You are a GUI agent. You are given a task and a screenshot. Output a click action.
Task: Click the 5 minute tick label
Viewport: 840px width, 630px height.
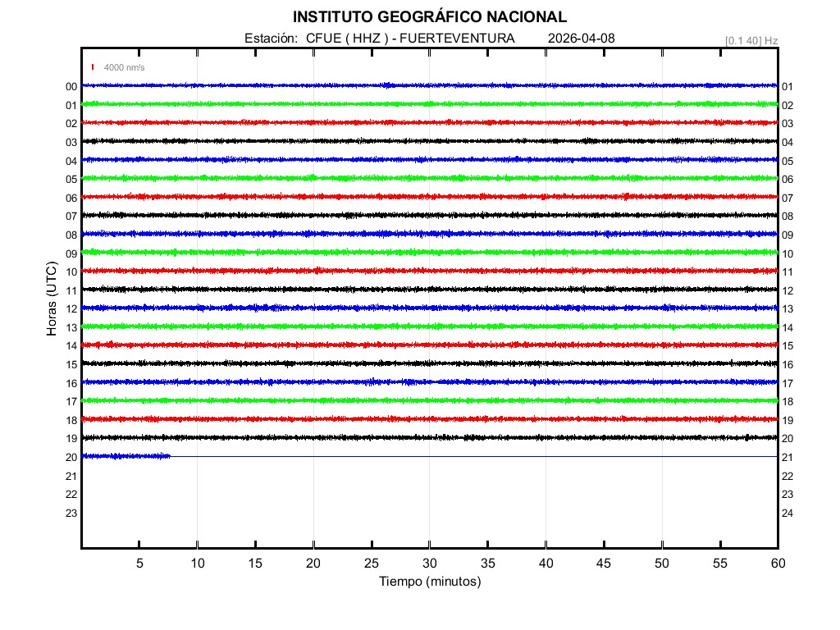(139, 564)
